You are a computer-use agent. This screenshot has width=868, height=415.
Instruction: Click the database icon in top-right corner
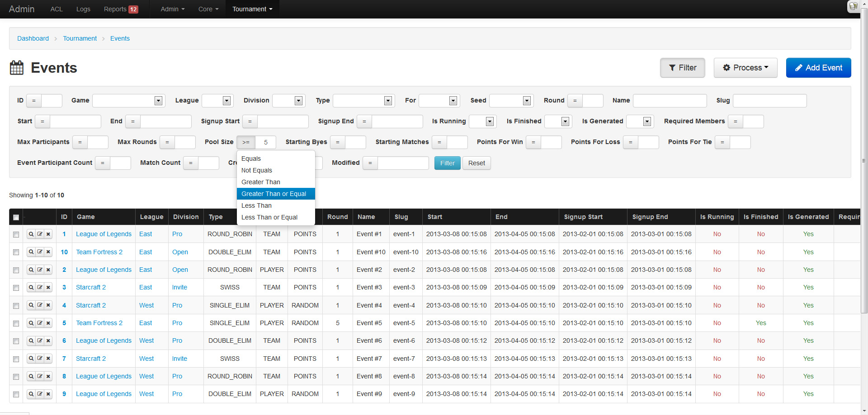853,6
